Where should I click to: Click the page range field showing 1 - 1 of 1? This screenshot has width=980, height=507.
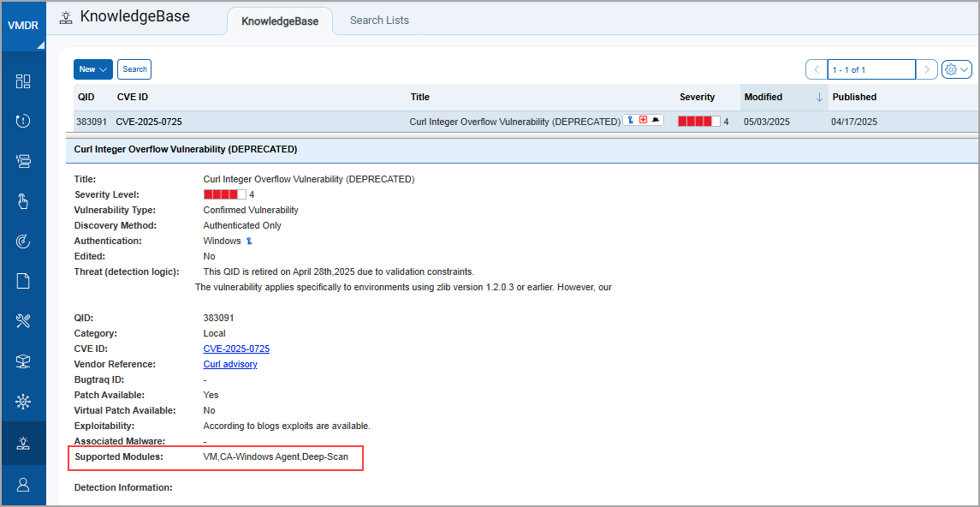[x=871, y=69]
